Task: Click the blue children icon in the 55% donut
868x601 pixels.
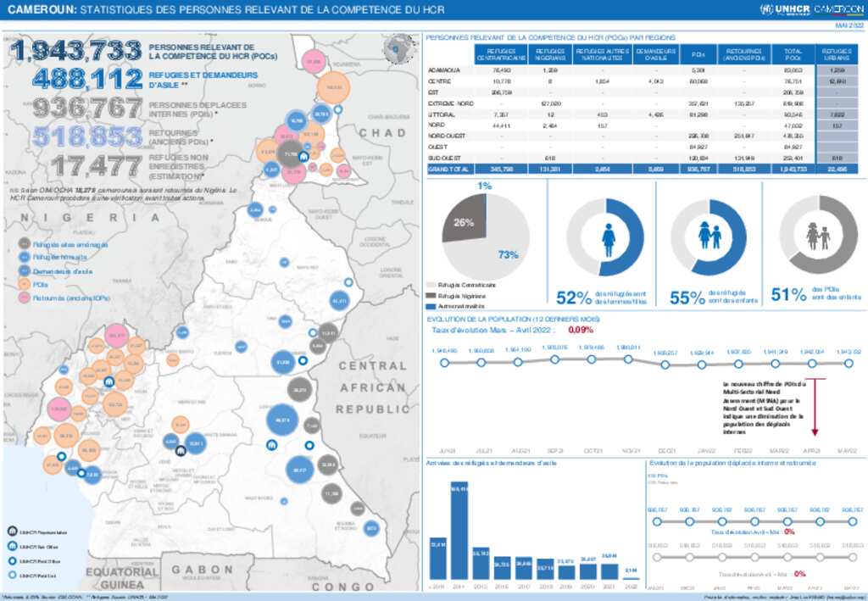Action: [709, 236]
